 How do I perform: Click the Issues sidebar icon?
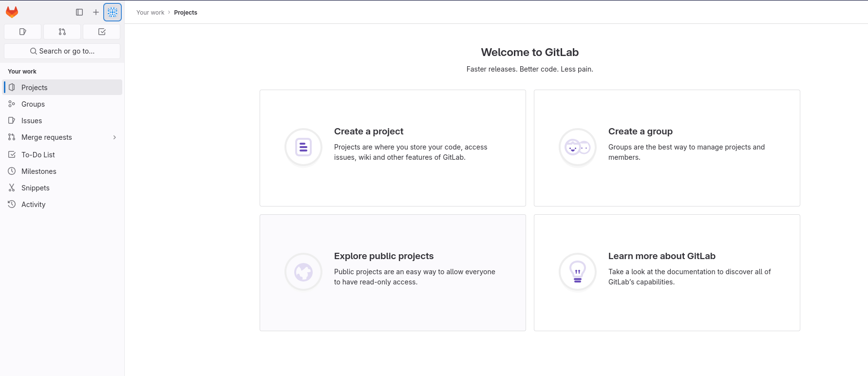click(x=12, y=120)
